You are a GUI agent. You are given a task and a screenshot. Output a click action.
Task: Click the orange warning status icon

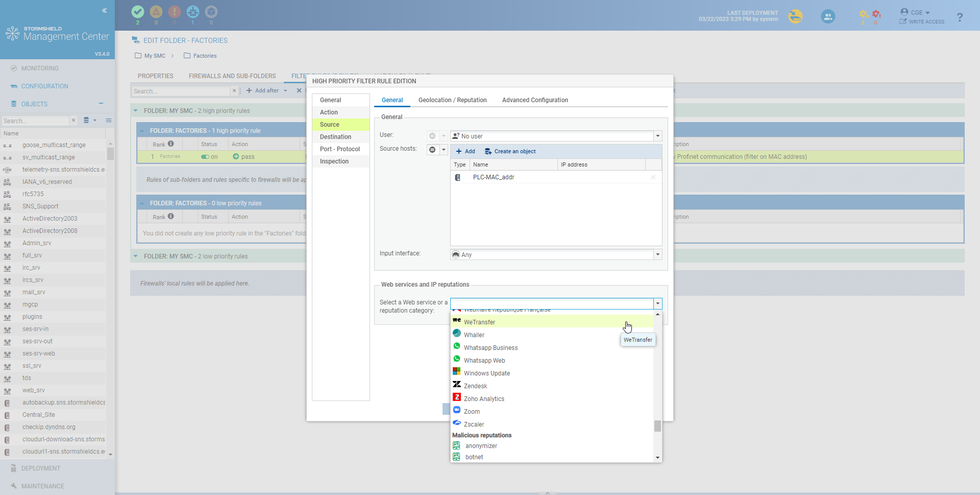(156, 12)
